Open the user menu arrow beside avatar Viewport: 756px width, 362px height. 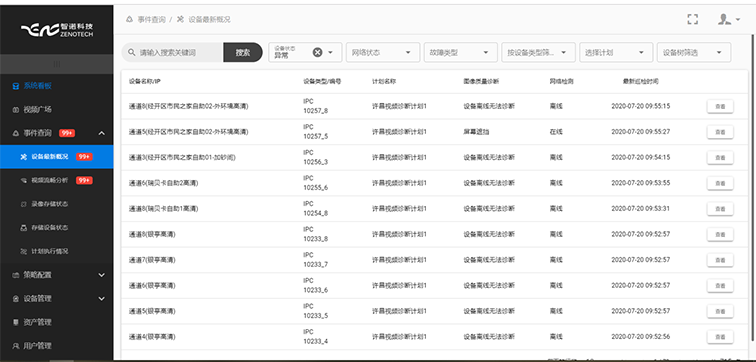738,20
